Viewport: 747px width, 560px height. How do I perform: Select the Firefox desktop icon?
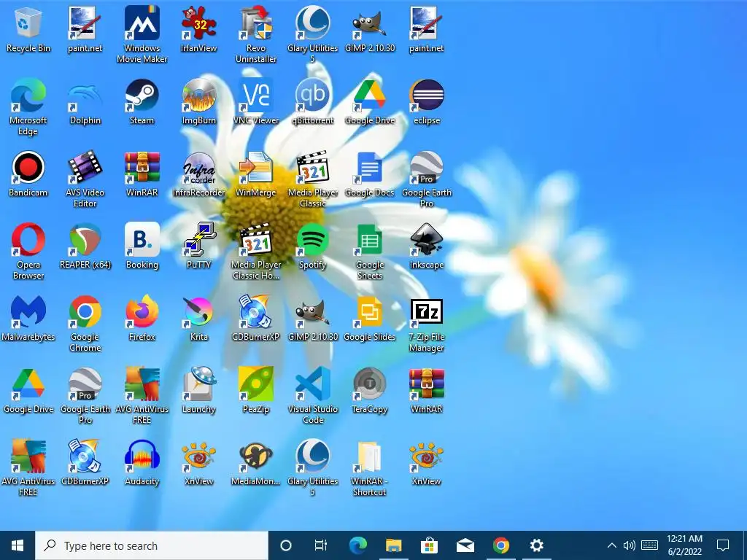click(x=142, y=318)
